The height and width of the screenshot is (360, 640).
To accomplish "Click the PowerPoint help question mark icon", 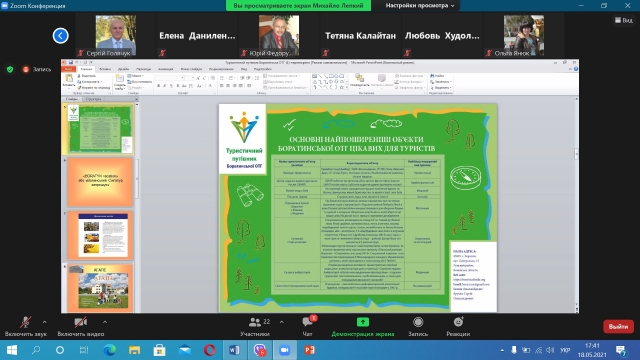I will (576, 69).
